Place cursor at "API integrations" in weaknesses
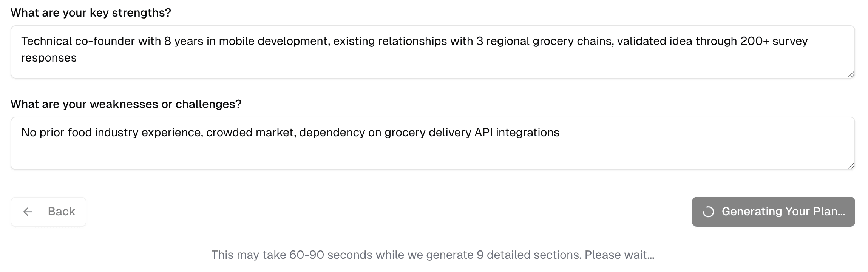868x272 pixels. pyautogui.click(x=517, y=133)
